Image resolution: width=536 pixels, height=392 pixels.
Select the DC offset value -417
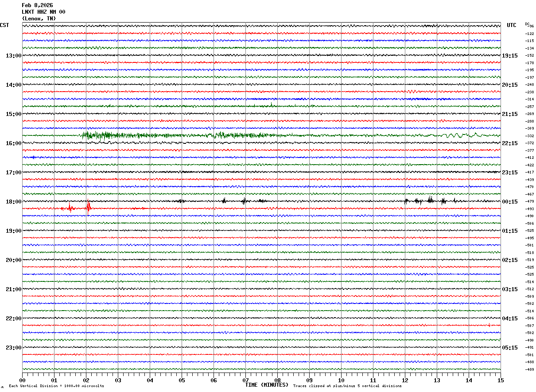pyautogui.click(x=529, y=173)
